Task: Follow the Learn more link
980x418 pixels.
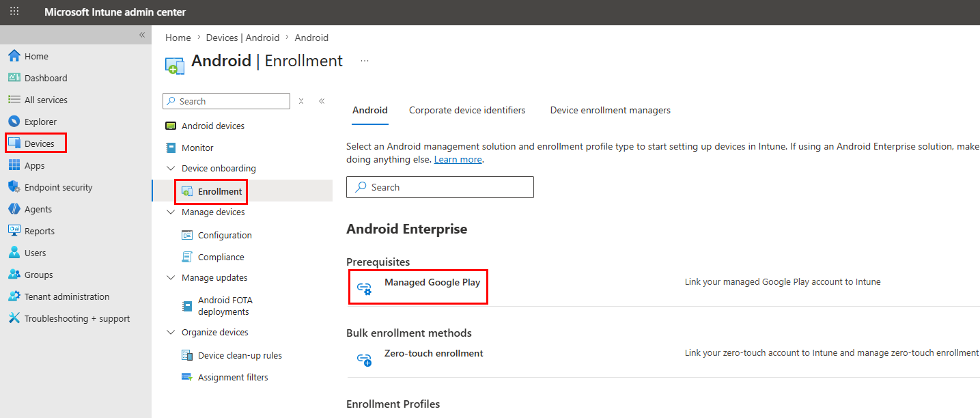Action: point(458,159)
